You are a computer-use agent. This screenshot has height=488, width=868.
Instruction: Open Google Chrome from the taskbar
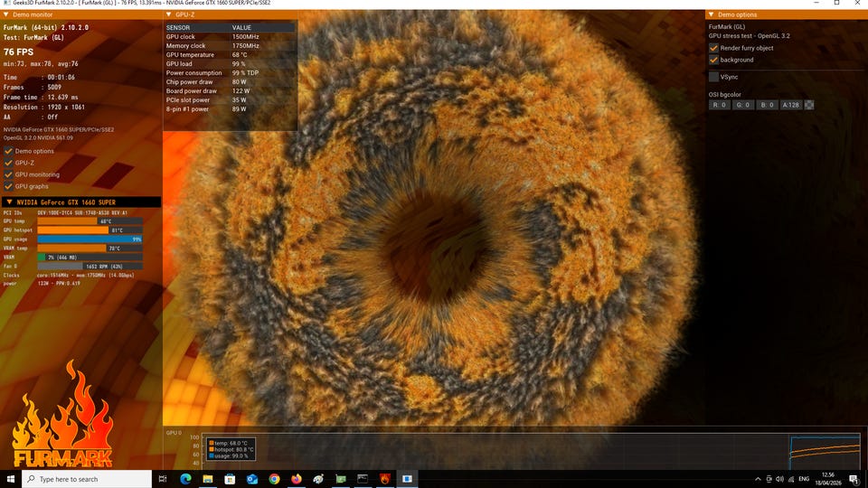[x=274, y=479]
